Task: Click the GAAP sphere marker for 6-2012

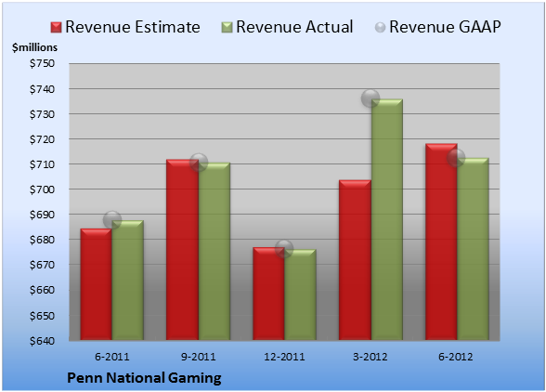Action: click(456, 158)
